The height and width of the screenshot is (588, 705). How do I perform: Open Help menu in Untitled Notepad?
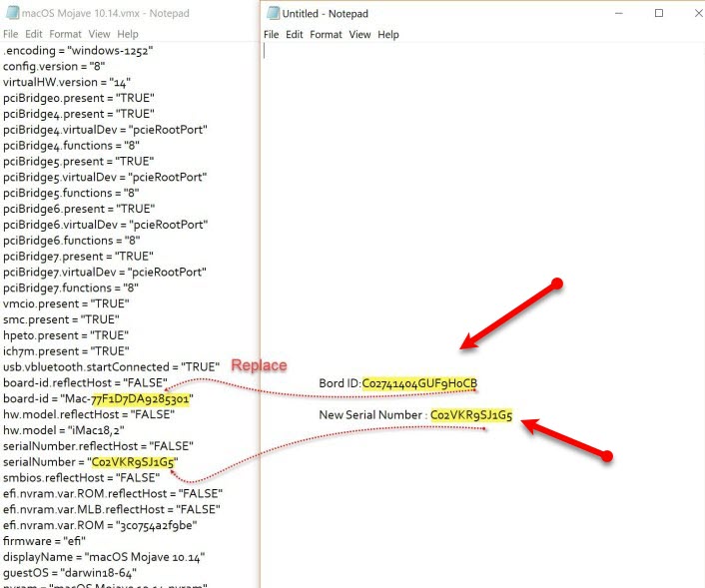click(388, 35)
